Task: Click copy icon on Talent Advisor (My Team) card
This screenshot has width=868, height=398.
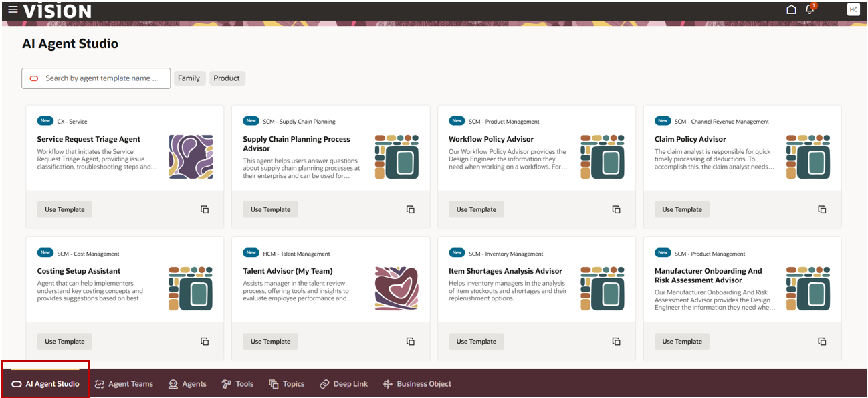Action: [x=411, y=341]
